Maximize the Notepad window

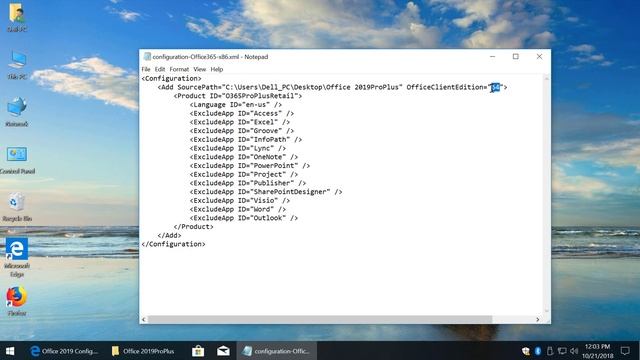[x=516, y=57]
